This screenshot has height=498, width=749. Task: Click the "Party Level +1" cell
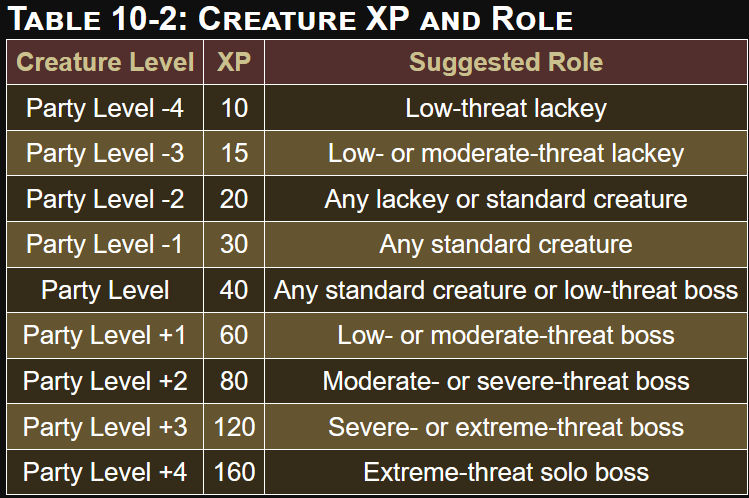tap(105, 335)
